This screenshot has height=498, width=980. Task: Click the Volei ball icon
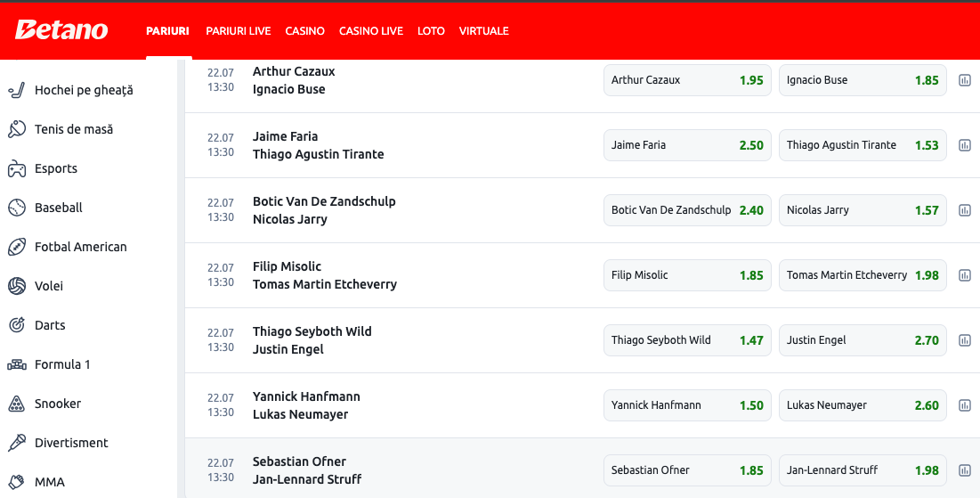point(16,286)
